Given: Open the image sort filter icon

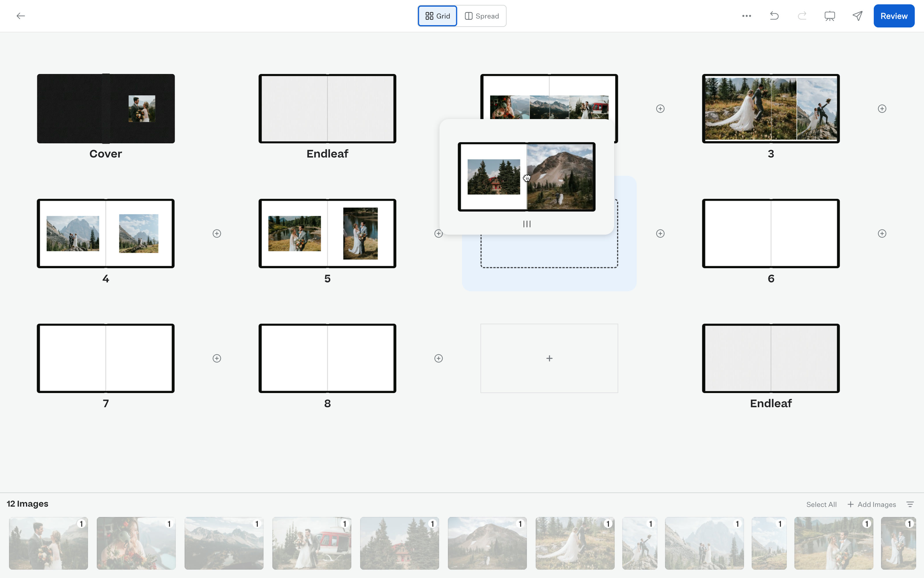Looking at the screenshot, I should coord(910,504).
